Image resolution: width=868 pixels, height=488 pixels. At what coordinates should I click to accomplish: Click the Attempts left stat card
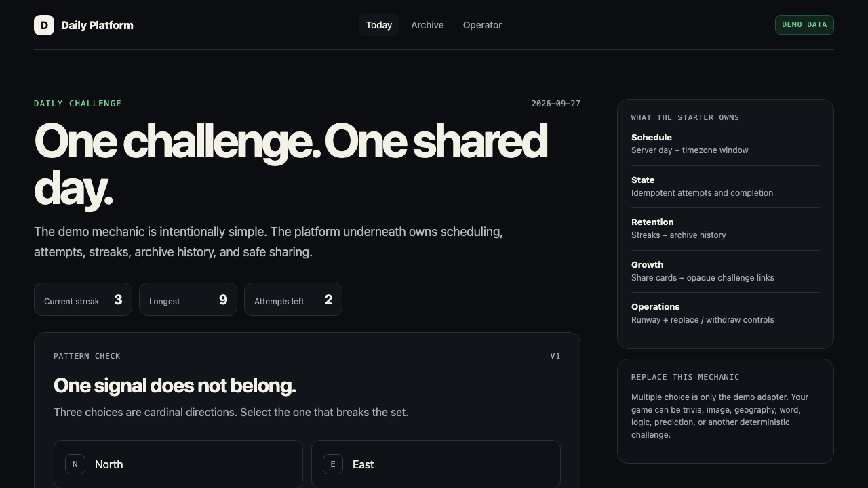(x=293, y=300)
